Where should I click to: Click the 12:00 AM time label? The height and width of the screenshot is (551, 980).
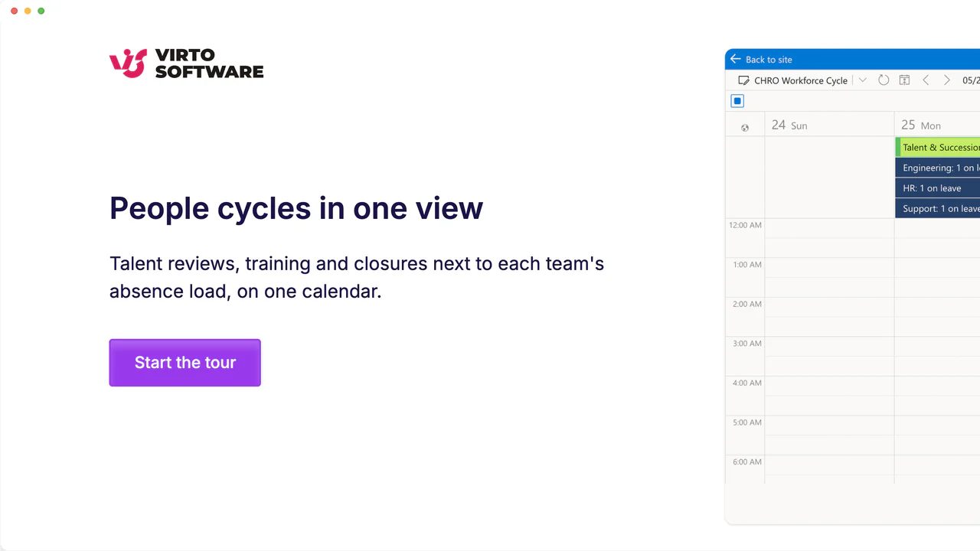coord(745,225)
